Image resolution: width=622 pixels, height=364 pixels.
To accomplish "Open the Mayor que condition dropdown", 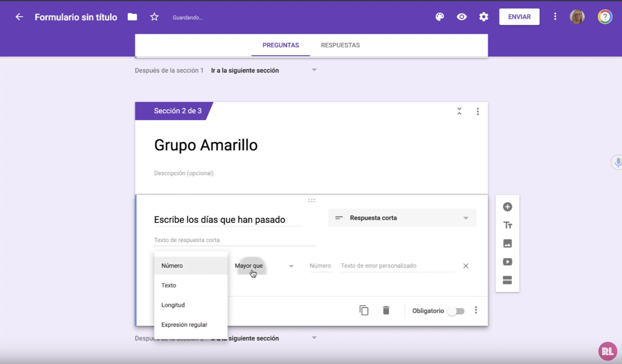I will coord(264,266).
